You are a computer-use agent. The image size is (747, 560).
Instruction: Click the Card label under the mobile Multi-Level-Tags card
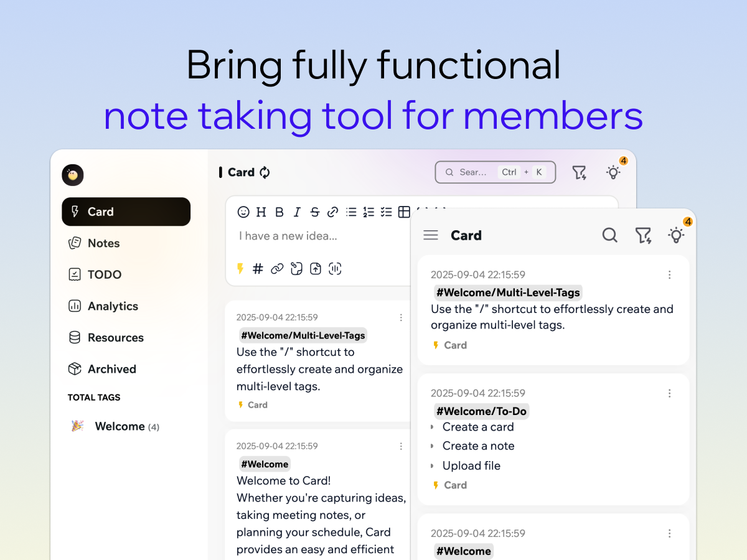point(449,345)
